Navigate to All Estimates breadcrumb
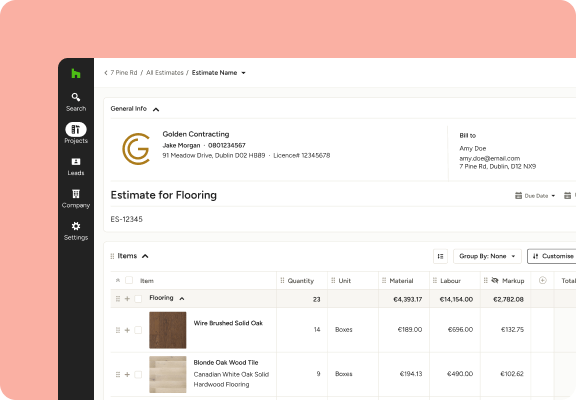This screenshot has height=400, width=576. pos(165,73)
